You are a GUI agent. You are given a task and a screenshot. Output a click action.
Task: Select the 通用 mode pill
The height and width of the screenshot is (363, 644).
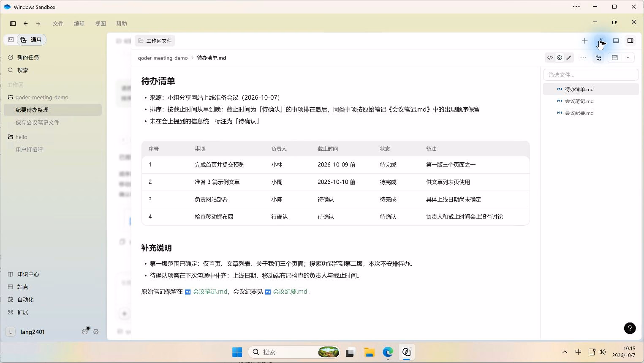click(31, 40)
